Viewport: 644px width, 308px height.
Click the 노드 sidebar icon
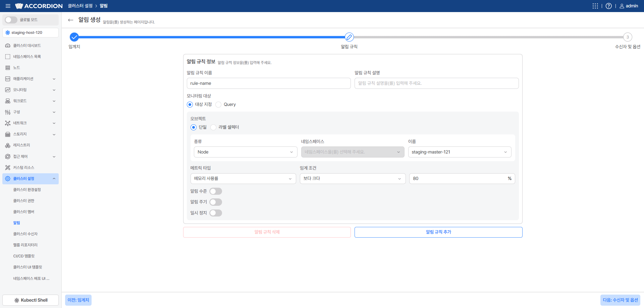(8, 68)
